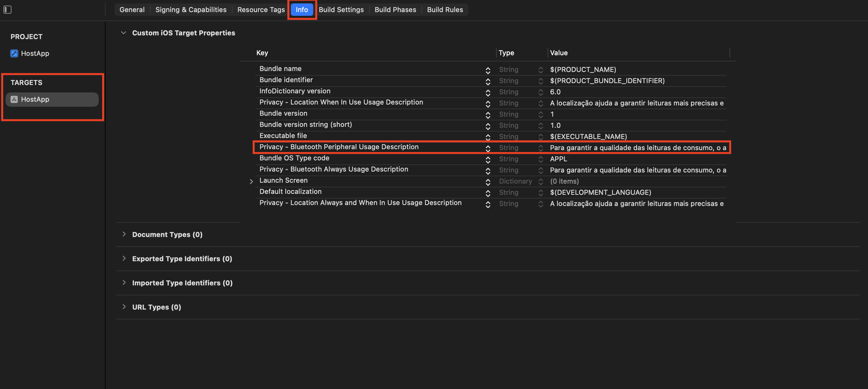
Task: Open key stepper for Default localization row
Action: [488, 193]
